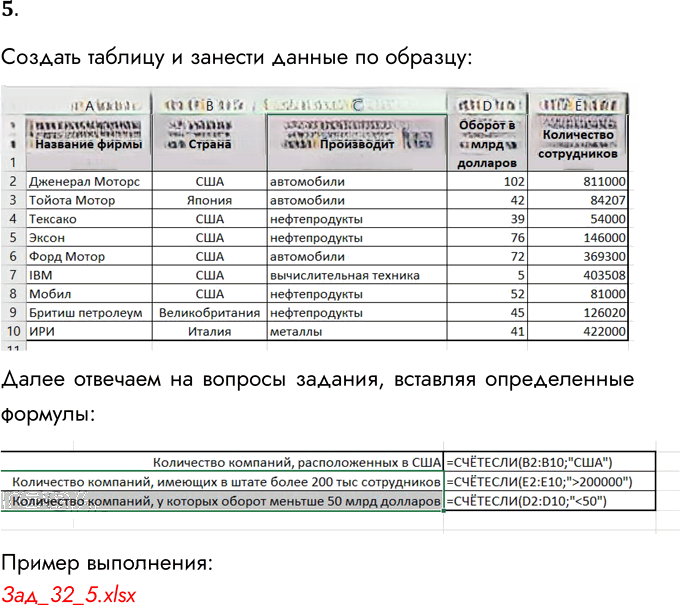680x606 pixels.
Task: Select cell 'Тексако'
Action: (89, 219)
